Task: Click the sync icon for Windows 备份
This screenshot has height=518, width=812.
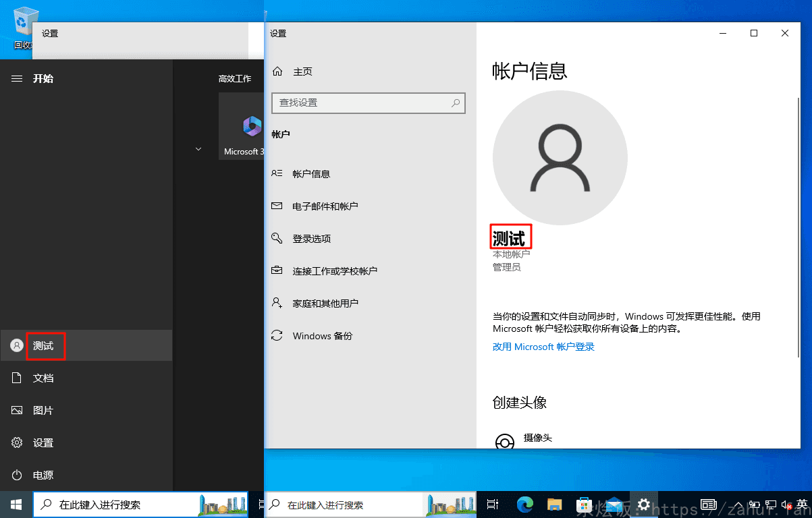Action: tap(277, 336)
